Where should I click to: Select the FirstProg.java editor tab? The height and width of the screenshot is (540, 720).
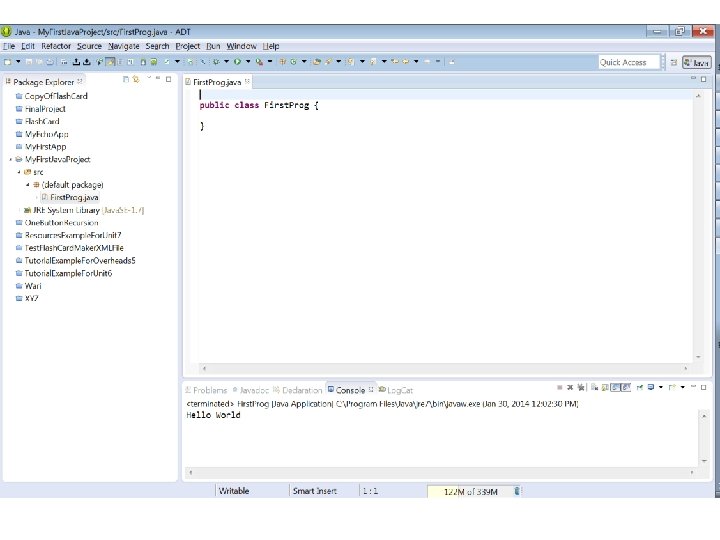tap(217, 82)
